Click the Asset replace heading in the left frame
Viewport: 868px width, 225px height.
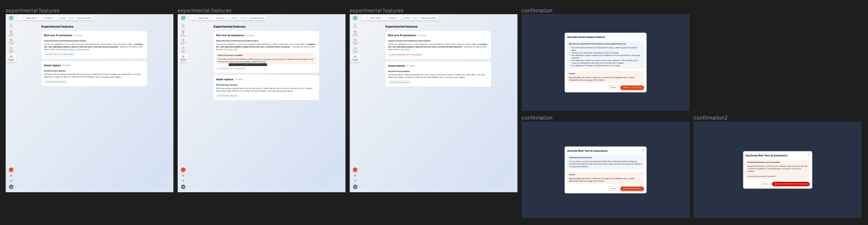click(x=53, y=66)
